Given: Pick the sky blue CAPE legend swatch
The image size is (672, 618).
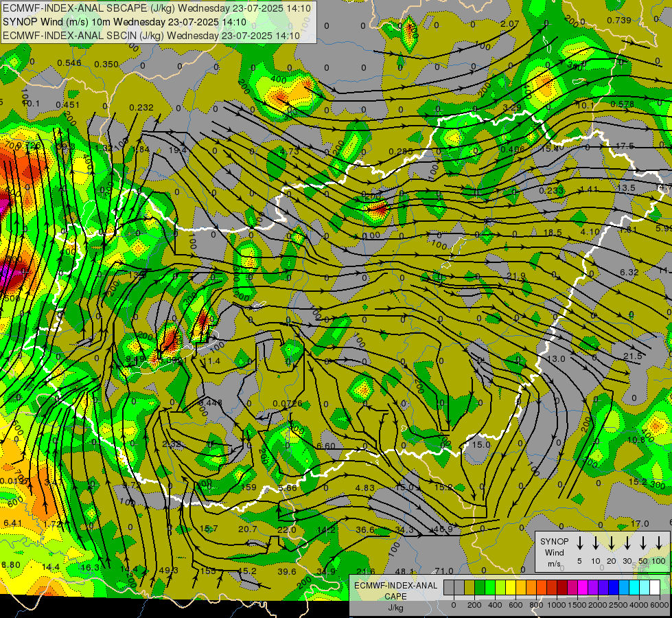Looking at the screenshot, I should pos(623,588).
